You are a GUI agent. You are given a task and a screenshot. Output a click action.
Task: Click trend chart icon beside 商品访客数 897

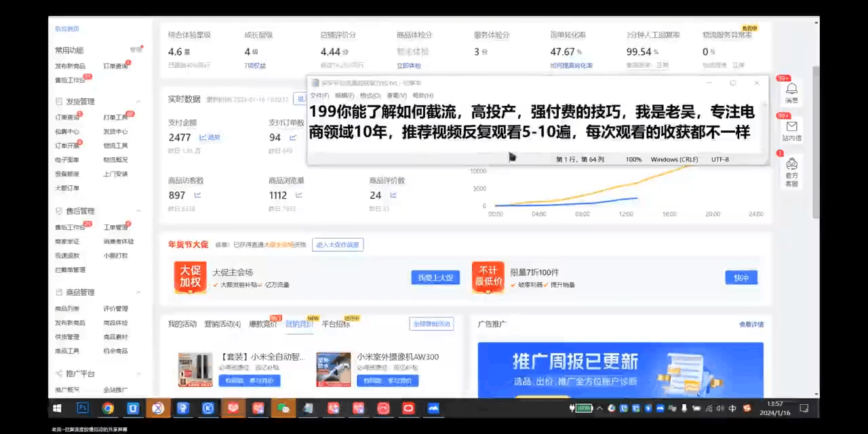(x=198, y=195)
